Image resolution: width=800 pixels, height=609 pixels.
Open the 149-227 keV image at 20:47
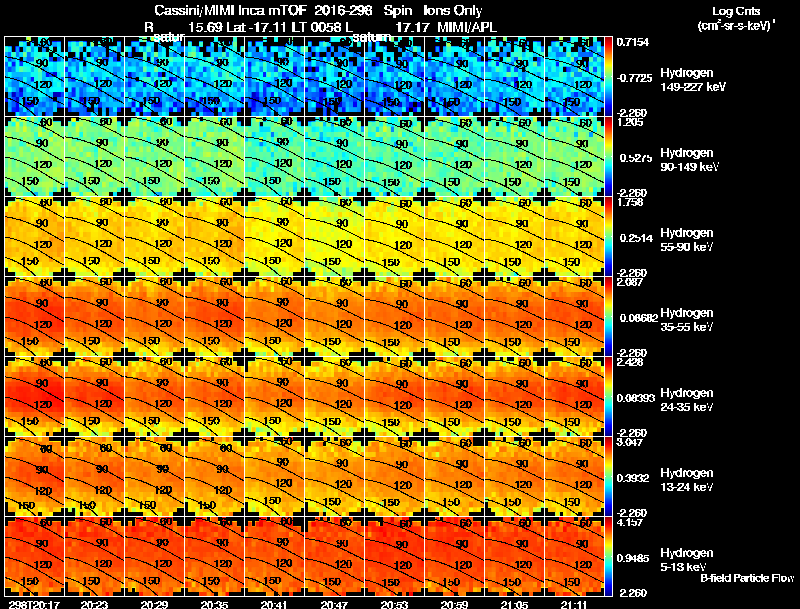tap(335, 76)
